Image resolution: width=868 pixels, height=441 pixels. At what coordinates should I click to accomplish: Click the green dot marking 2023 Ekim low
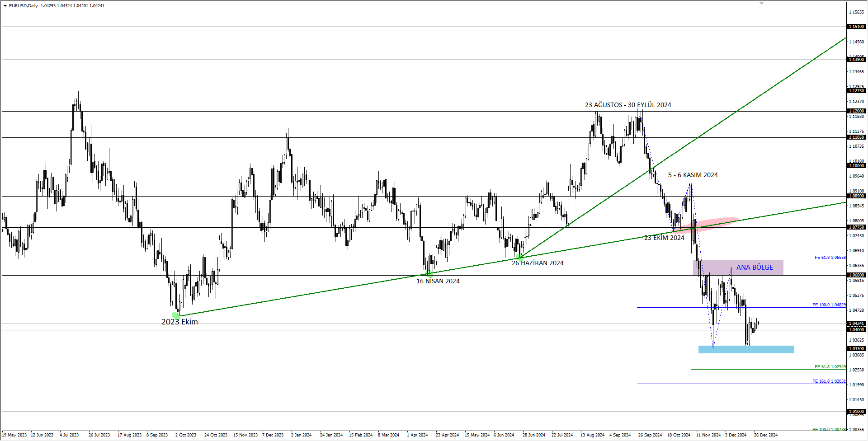pyautogui.click(x=175, y=315)
